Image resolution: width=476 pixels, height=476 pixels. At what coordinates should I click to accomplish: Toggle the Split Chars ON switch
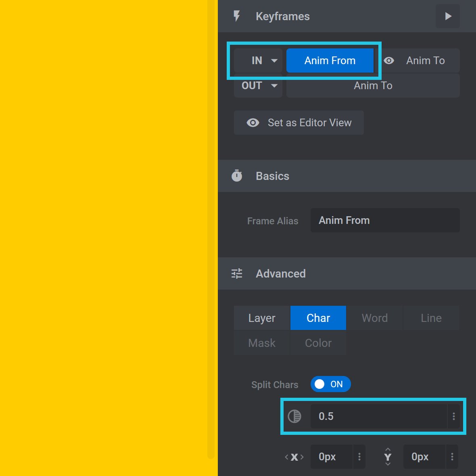[331, 384]
